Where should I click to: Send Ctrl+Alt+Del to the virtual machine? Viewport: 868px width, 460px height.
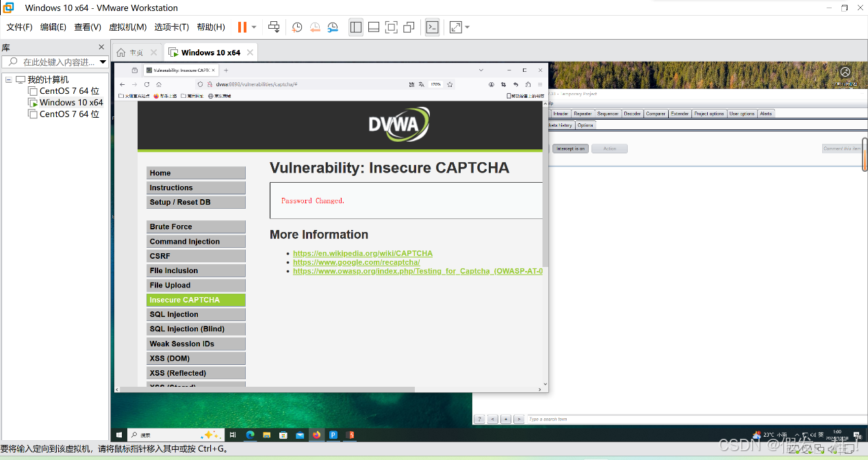273,27
